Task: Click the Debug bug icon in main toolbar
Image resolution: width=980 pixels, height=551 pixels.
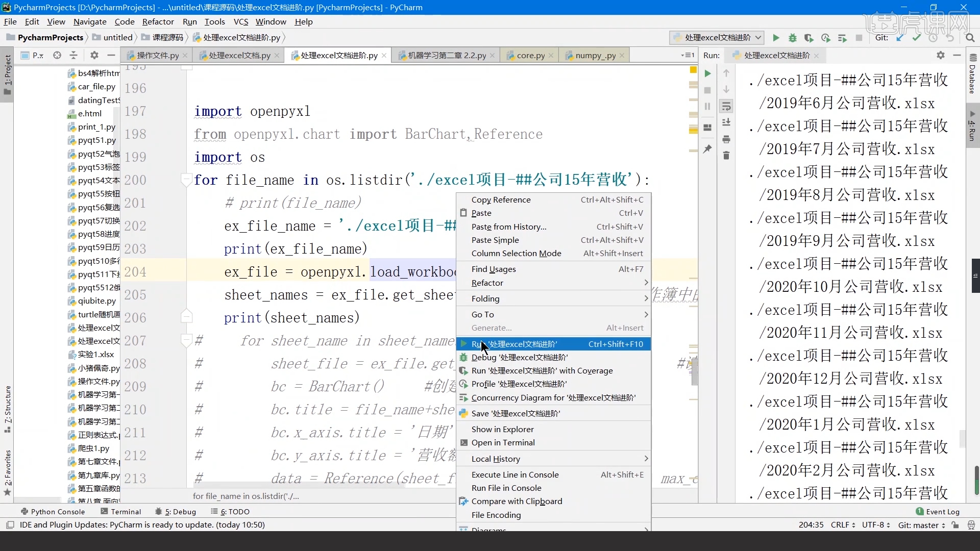Action: point(793,38)
